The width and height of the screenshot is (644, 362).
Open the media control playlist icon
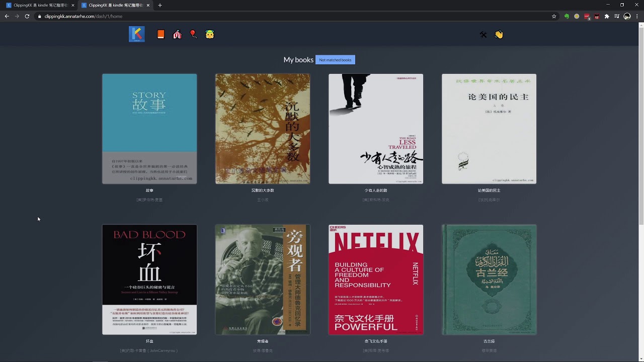click(x=617, y=16)
